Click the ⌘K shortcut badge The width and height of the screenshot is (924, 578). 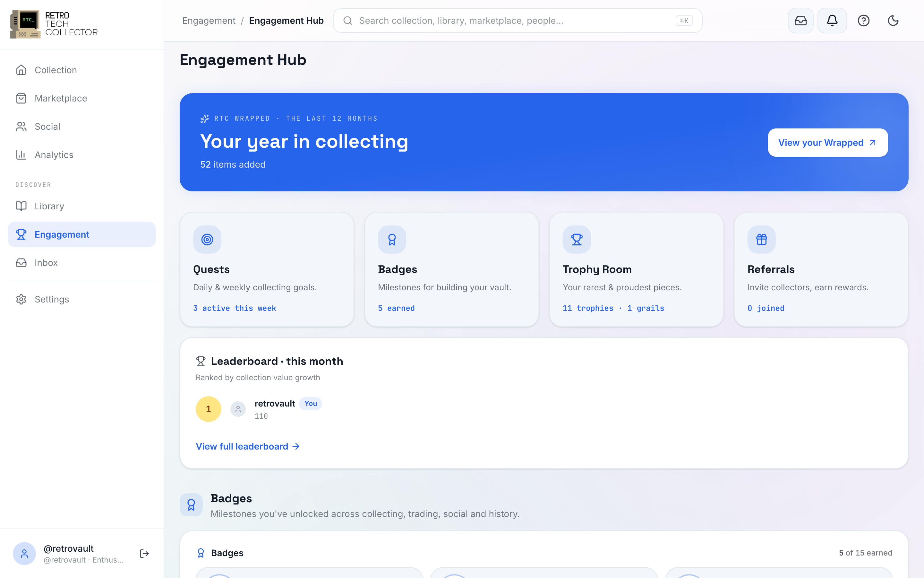coord(684,21)
